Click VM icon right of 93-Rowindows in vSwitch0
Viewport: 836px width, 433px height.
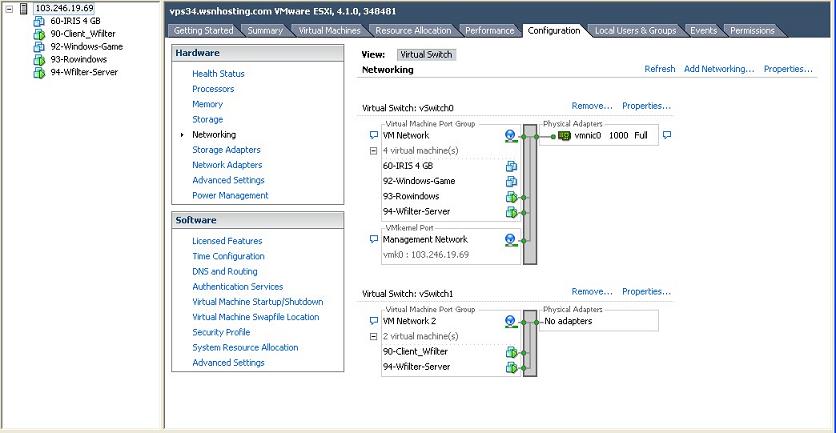[512, 197]
